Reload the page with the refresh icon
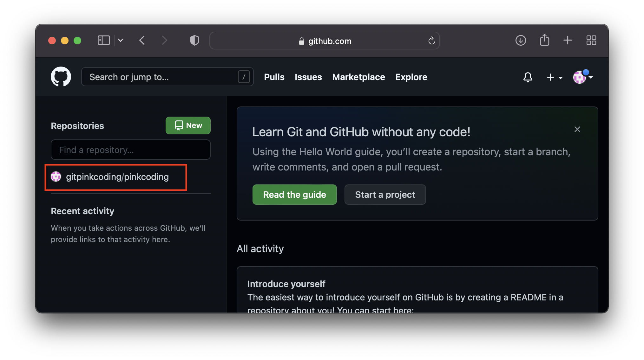The width and height of the screenshot is (644, 360). click(x=431, y=41)
